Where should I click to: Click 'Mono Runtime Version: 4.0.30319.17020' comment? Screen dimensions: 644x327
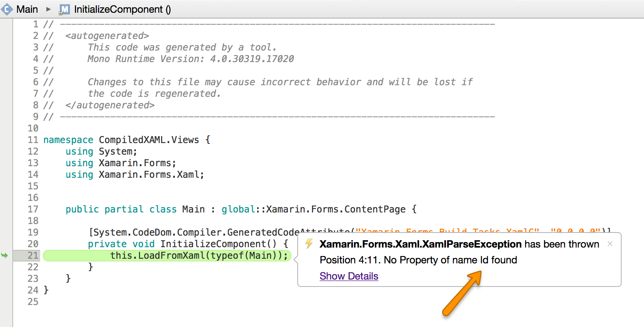[191, 59]
